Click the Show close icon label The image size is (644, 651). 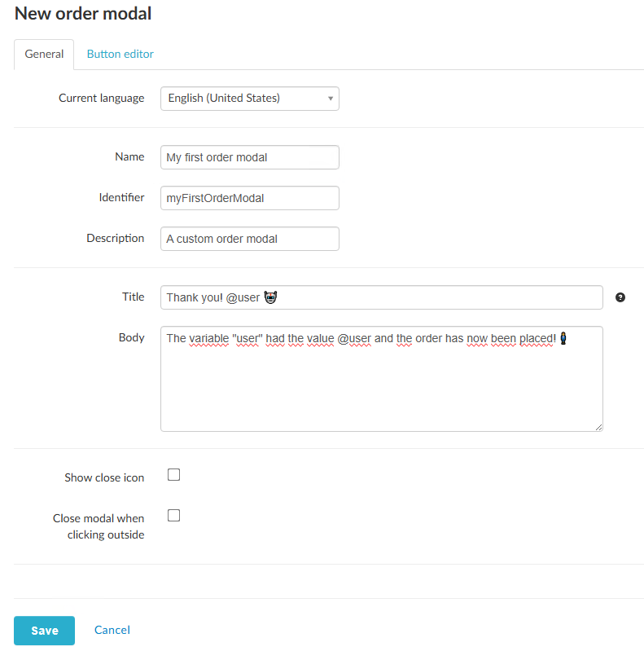click(104, 477)
